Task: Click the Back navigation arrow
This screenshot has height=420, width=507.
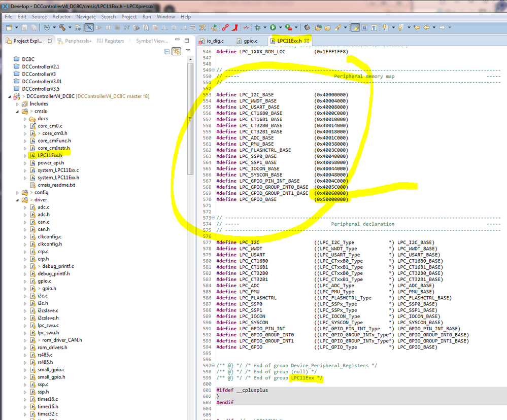Action: click(x=426, y=27)
